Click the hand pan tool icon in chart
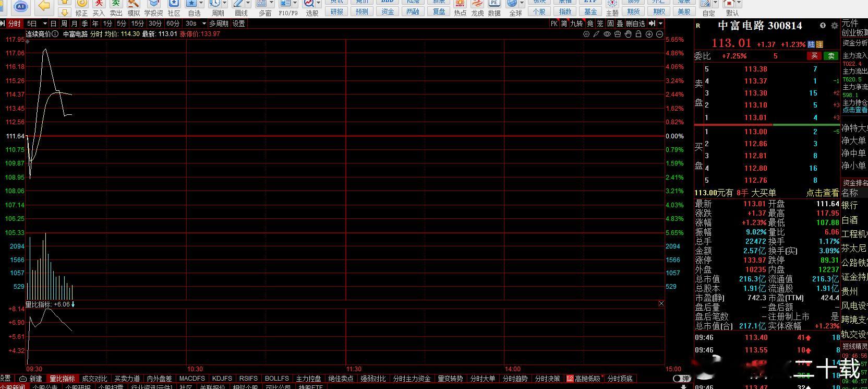Viewport: 868px width, 389px height. click(628, 34)
